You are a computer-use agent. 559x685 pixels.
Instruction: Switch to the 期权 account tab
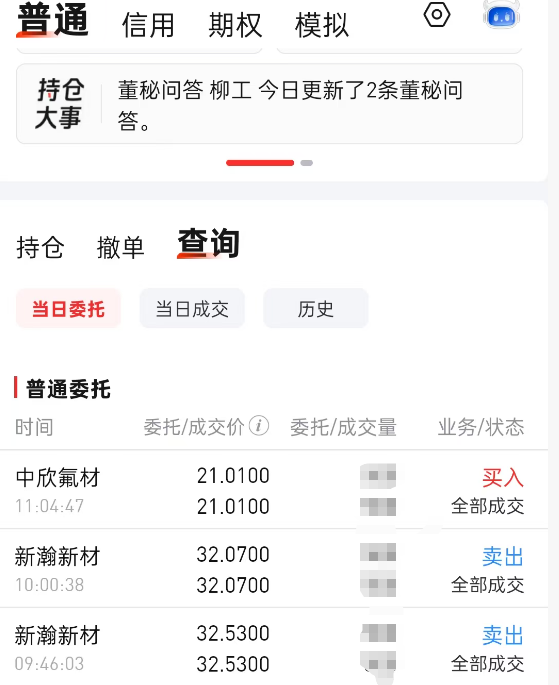[x=235, y=25]
